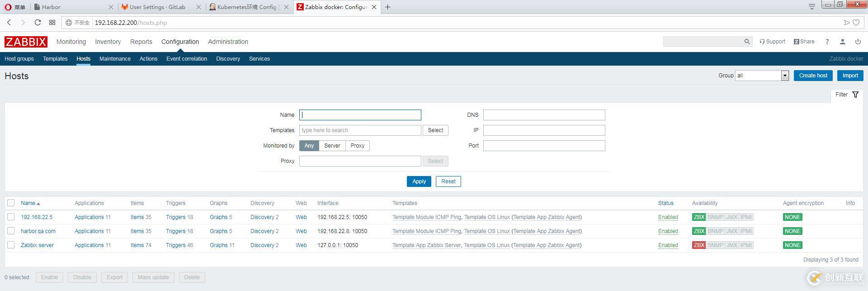Focus the DNS filter field
868x291 pixels.
click(x=544, y=115)
